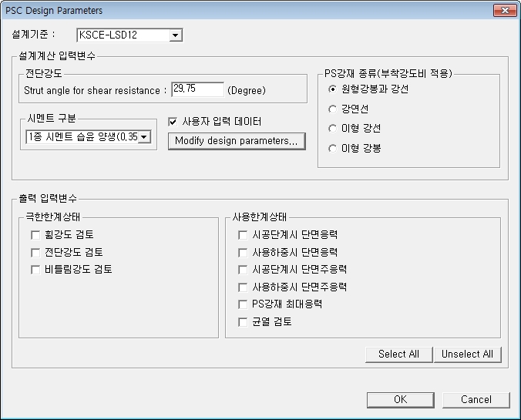This screenshot has height=420, width=521.
Task: Confirm dialog with OK button
Action: coord(400,400)
